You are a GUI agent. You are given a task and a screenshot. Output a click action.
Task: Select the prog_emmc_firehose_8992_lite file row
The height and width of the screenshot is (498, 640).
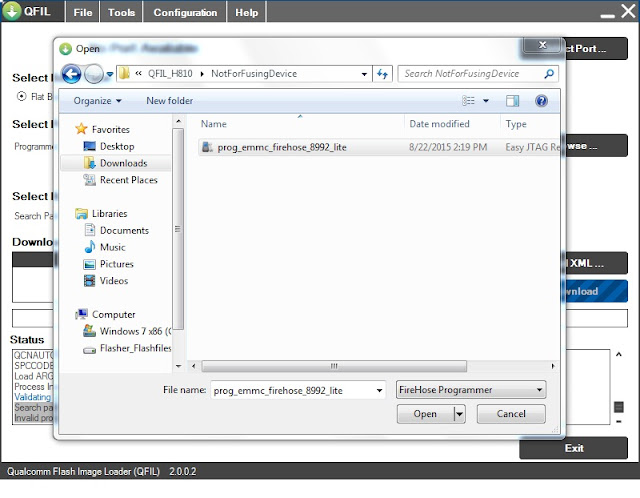379,147
